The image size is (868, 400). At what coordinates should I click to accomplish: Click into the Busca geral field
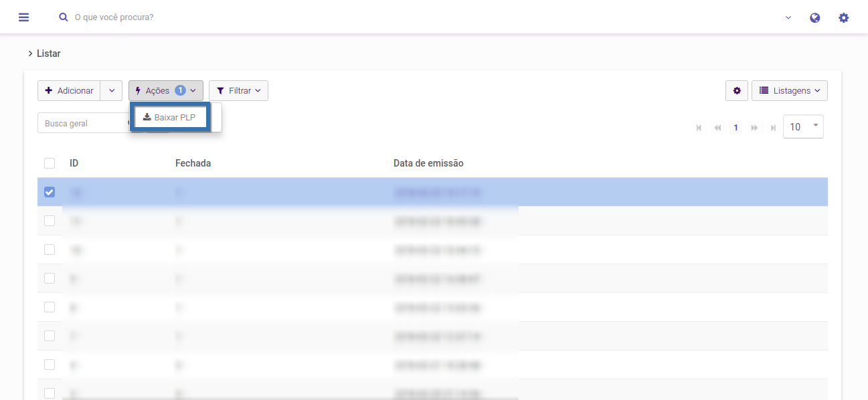tap(83, 123)
